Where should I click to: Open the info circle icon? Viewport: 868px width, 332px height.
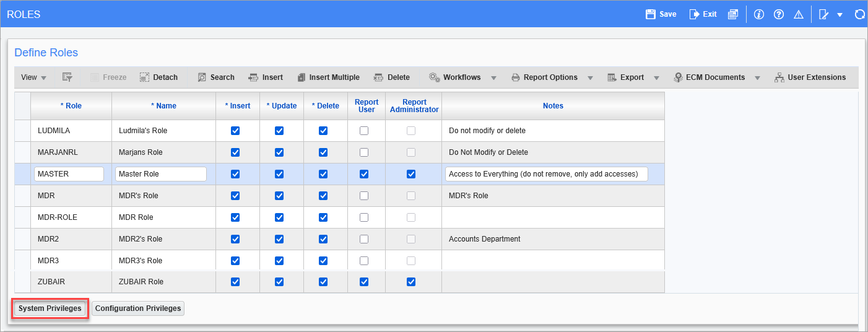(x=759, y=14)
